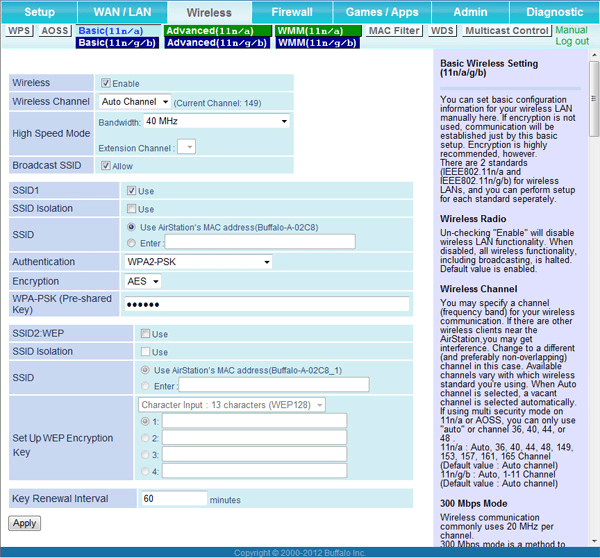The image size is (600, 558).
Task: Open the Bandwidth 40 MHz dropdown
Action: 216,121
